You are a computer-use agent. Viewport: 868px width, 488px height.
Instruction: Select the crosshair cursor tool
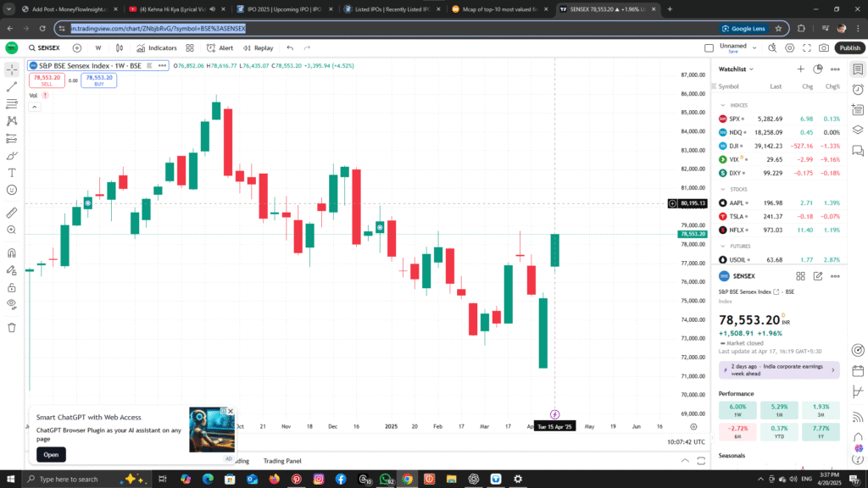12,69
